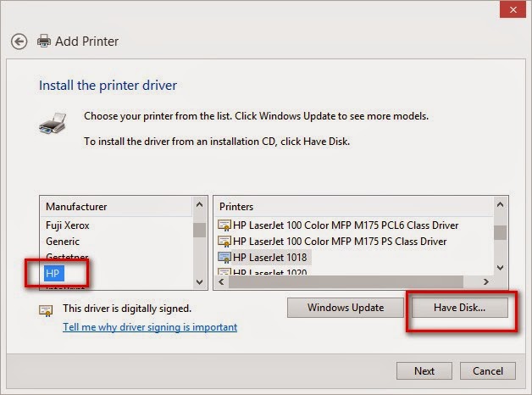Click the Windows Update button
This screenshot has width=532, height=395.
(x=346, y=308)
